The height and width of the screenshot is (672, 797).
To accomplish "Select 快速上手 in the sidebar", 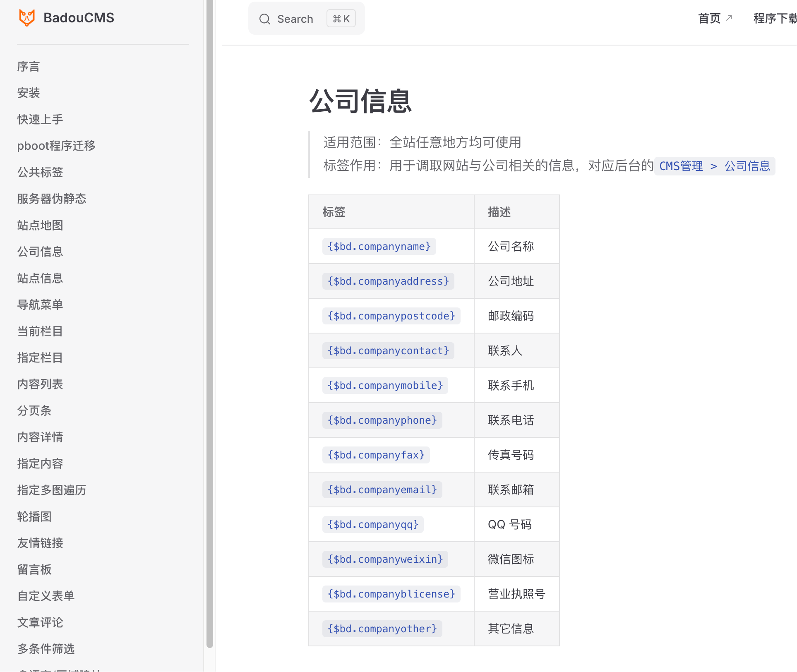I will (x=40, y=120).
